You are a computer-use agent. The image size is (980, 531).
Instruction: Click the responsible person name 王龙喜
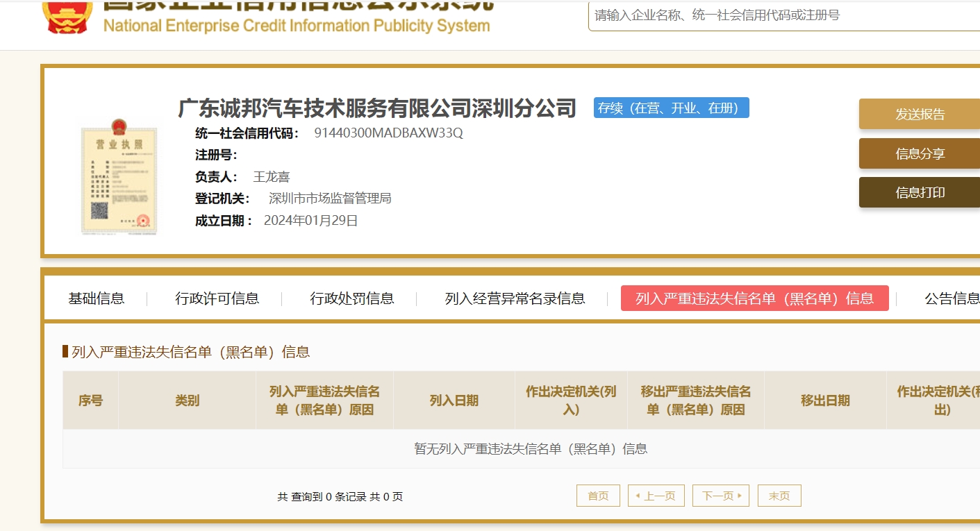[x=272, y=177]
